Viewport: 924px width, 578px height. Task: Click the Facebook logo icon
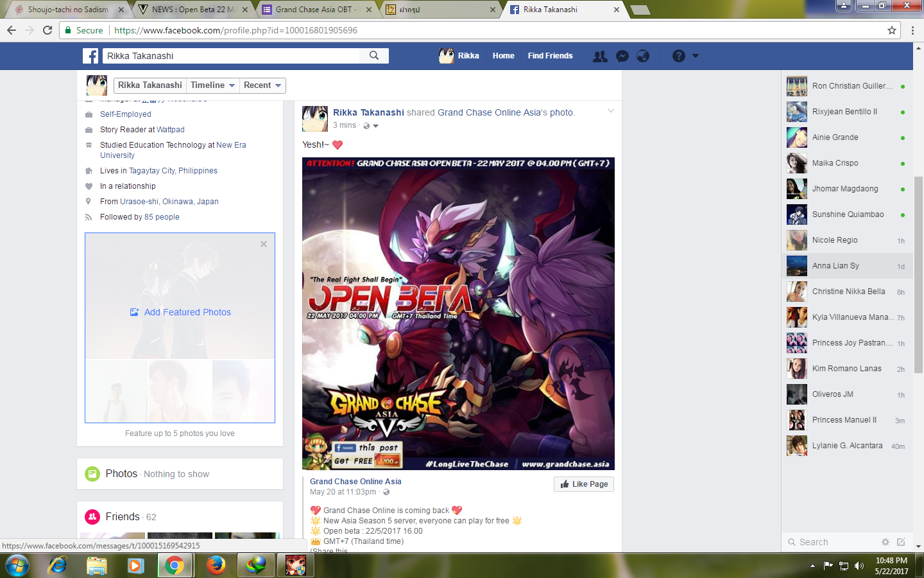[90, 56]
